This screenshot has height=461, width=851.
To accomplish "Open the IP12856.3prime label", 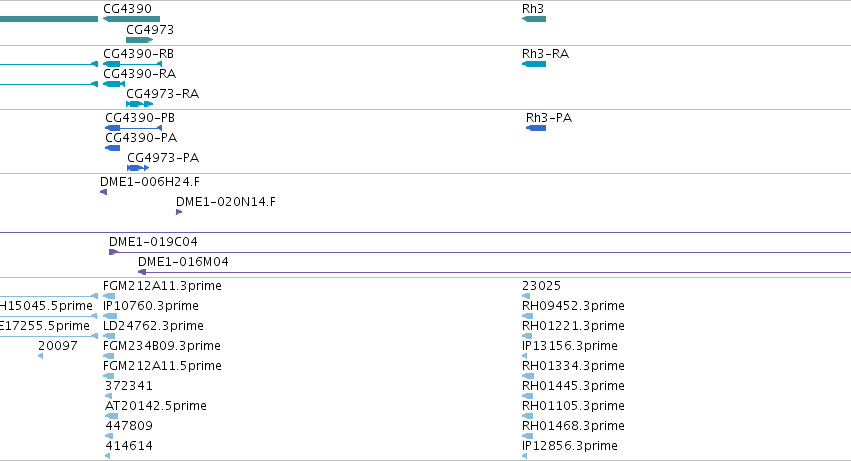I will tap(570, 446).
